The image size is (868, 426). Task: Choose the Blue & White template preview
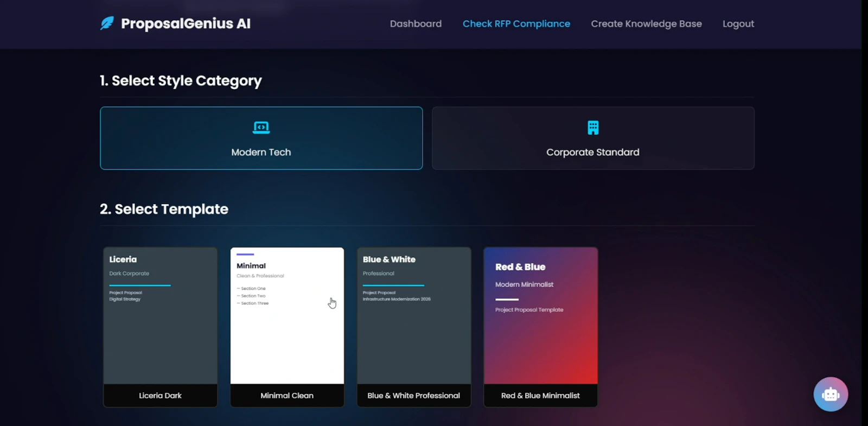[414, 316]
